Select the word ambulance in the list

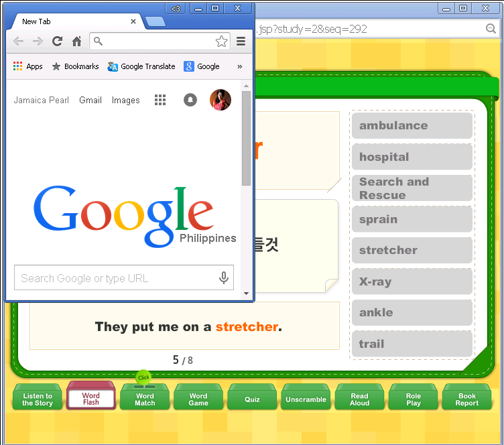tap(412, 125)
